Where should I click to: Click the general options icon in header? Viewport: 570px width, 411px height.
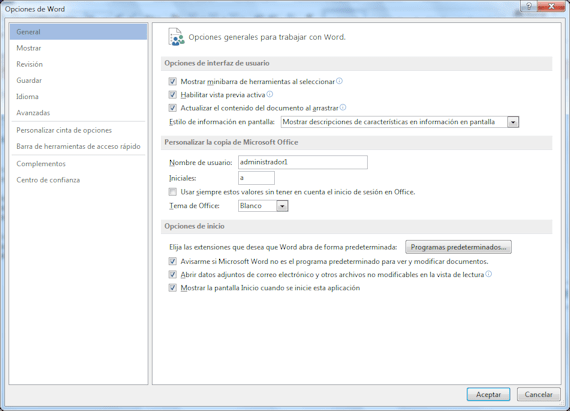tap(176, 37)
